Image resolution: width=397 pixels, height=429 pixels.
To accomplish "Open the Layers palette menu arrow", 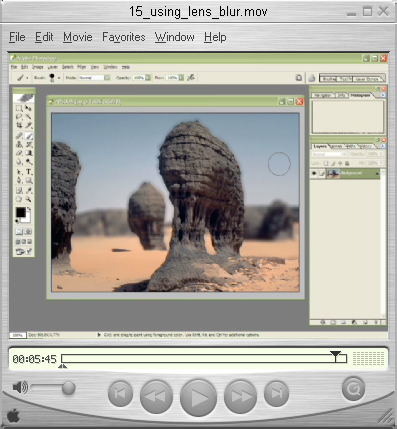I will point(383,146).
